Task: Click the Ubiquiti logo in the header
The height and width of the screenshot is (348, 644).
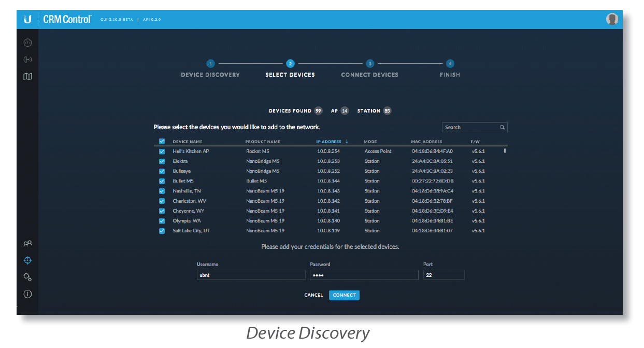Action: pyautogui.click(x=27, y=19)
